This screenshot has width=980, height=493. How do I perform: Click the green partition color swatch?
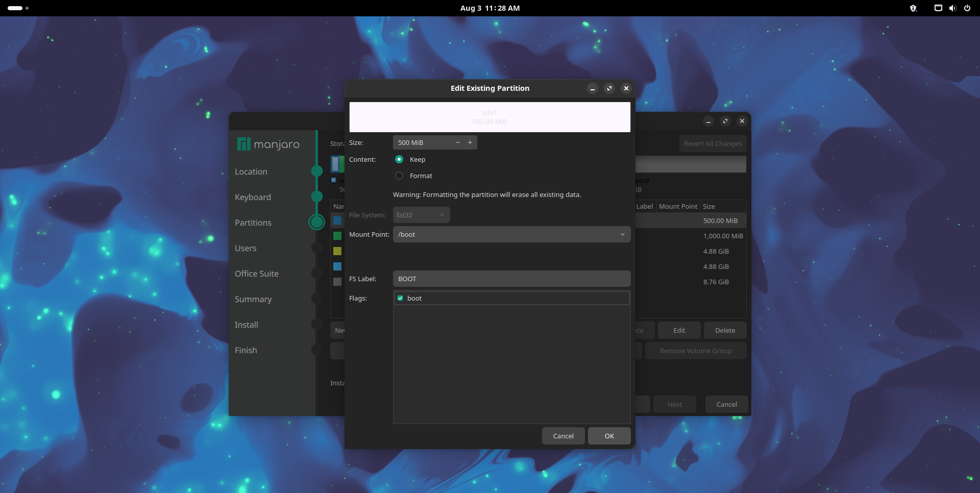click(337, 236)
